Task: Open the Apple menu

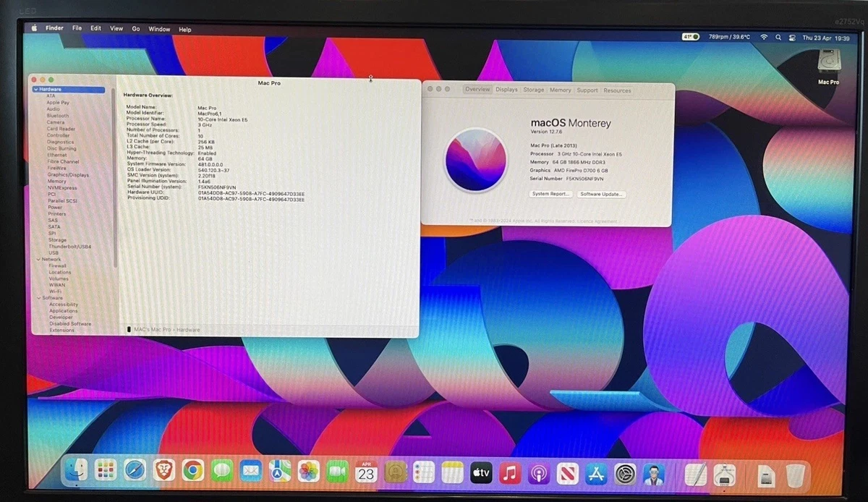Action: [33, 28]
